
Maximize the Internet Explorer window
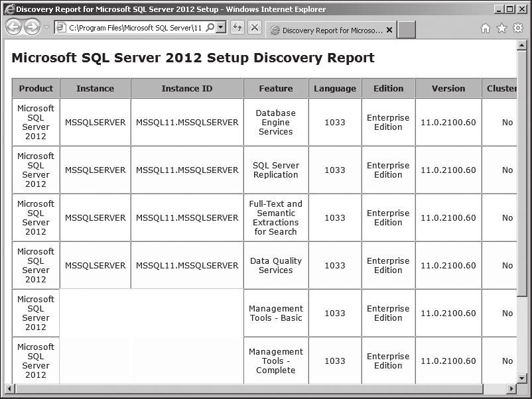coord(510,9)
